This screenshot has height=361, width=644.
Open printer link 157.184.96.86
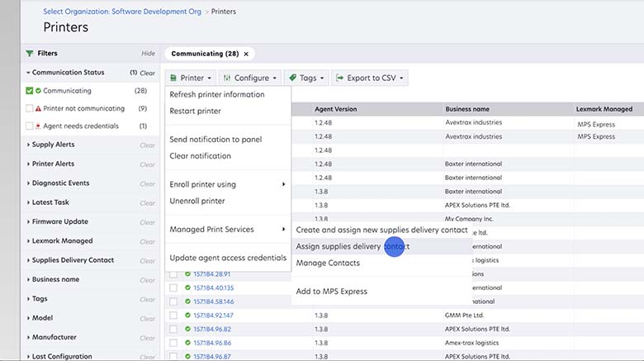click(x=212, y=343)
